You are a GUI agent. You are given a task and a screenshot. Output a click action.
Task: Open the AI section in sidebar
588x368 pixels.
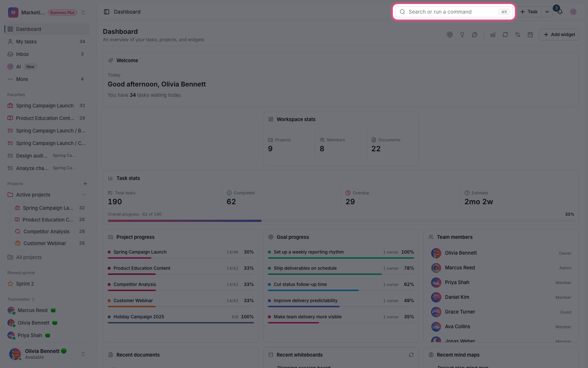tap(47, 67)
